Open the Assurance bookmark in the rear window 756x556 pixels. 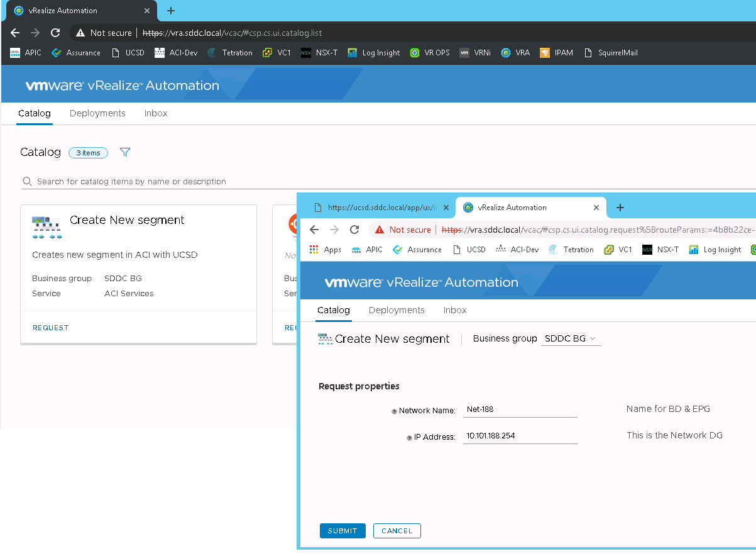76,53
